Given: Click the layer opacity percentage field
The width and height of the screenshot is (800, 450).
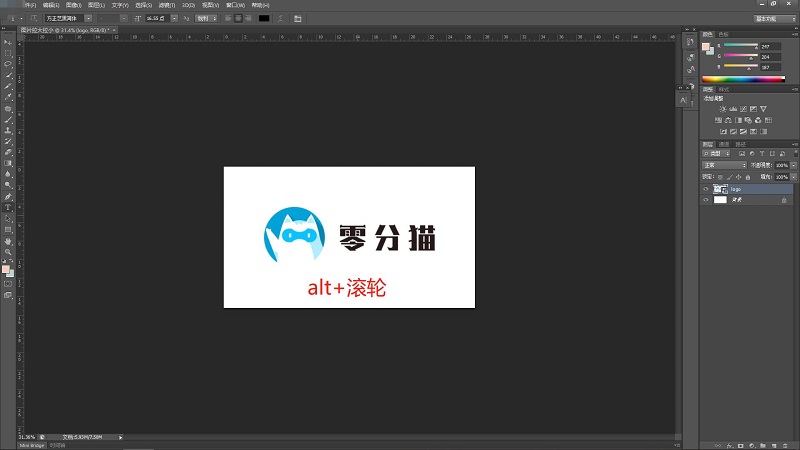Looking at the screenshot, I should point(781,164).
